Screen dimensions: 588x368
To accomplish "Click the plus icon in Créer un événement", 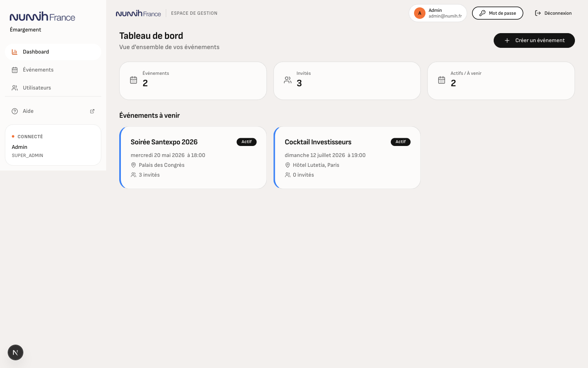I will pyautogui.click(x=507, y=40).
